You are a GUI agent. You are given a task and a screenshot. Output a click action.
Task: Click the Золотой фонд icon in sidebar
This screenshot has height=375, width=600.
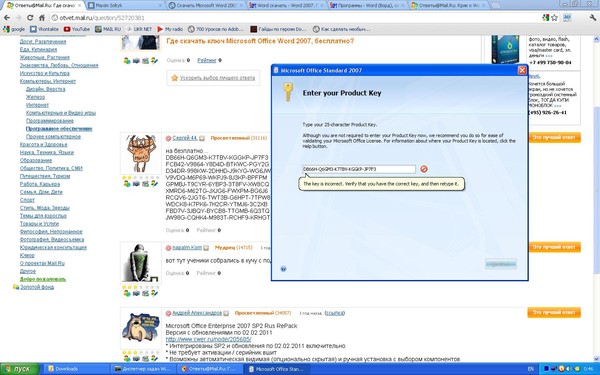(16, 287)
